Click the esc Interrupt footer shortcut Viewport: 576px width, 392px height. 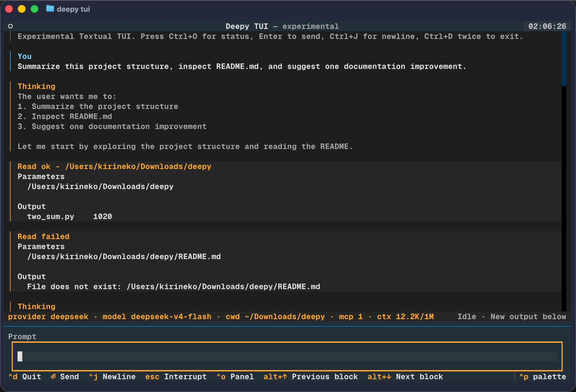pos(176,377)
